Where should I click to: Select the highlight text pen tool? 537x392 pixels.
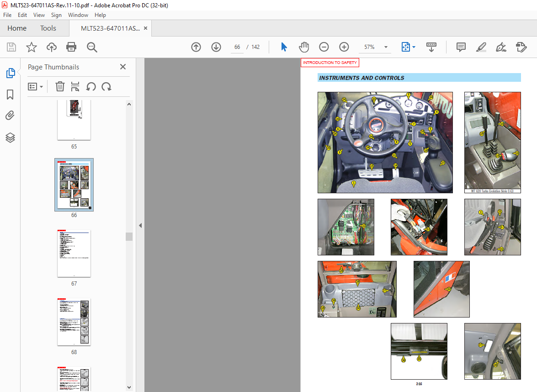coord(481,47)
